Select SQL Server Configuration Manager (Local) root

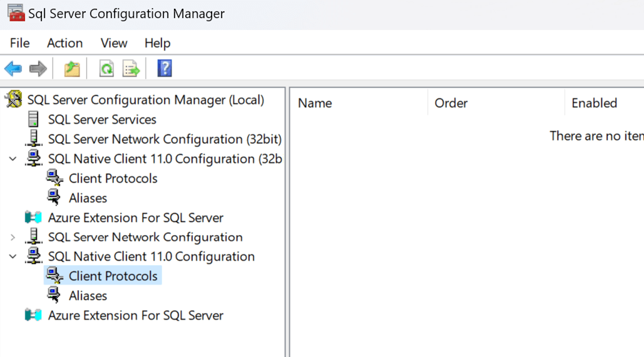pyautogui.click(x=145, y=99)
